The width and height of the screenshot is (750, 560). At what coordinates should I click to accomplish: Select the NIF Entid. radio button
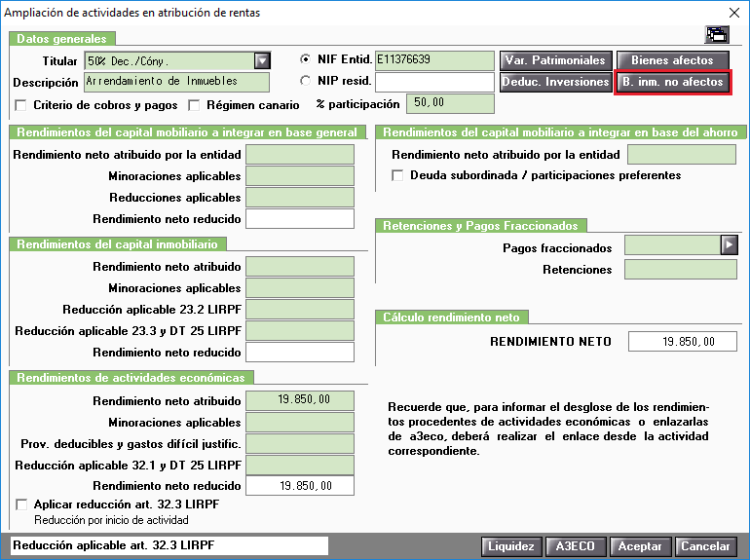tap(305, 59)
